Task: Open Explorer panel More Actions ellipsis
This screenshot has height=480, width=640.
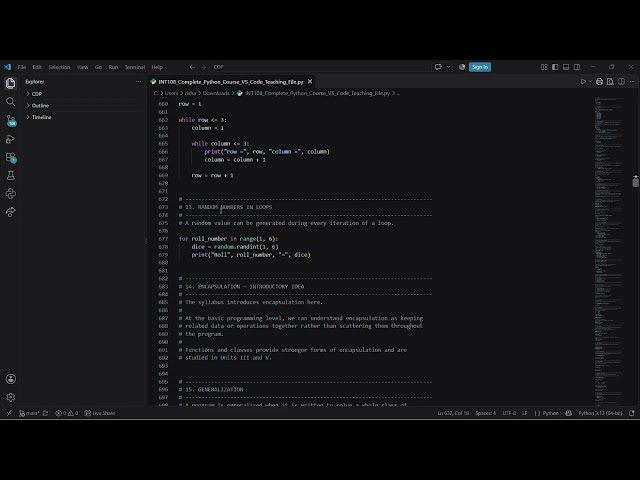Action: 138,82
